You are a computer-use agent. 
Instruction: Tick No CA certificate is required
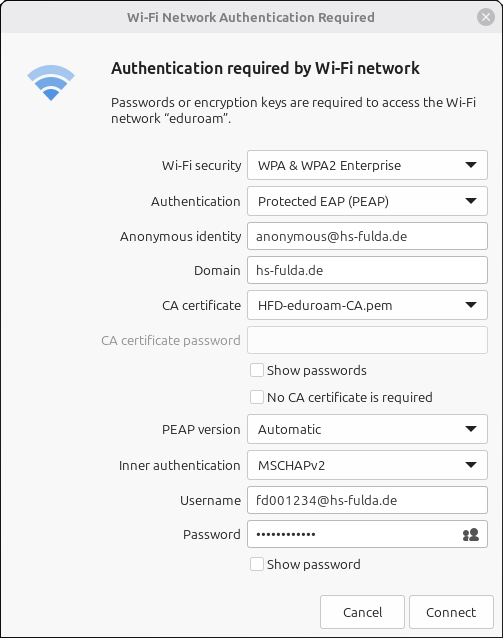257,397
